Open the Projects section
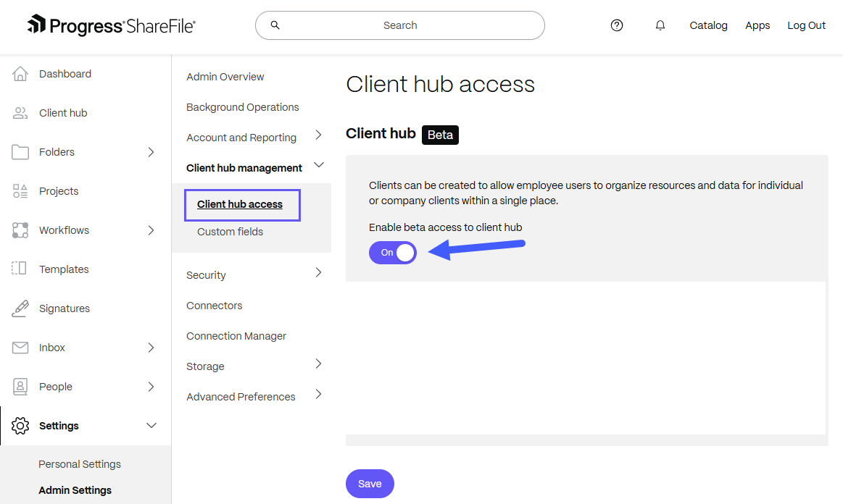This screenshot has width=843, height=504. coord(58,190)
